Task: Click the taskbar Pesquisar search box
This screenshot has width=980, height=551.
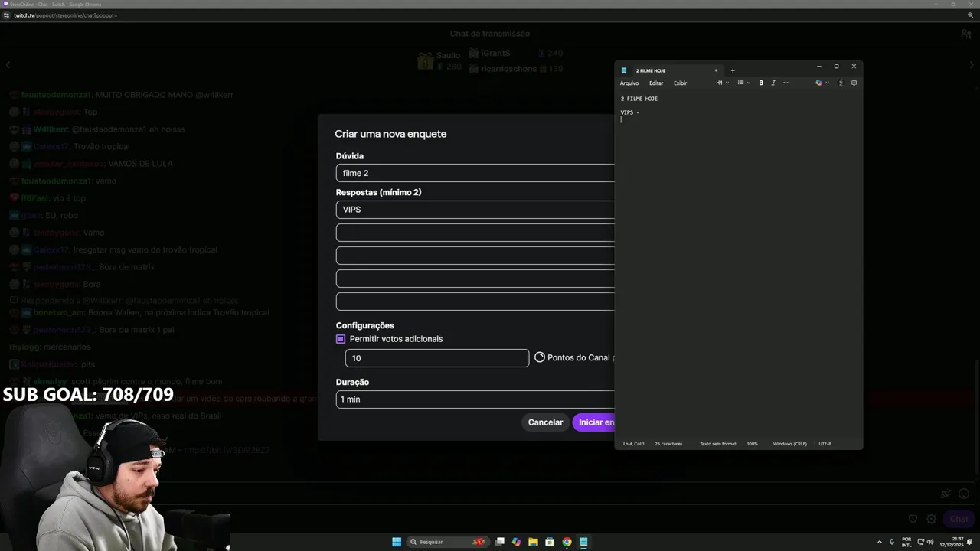Action: (x=448, y=542)
